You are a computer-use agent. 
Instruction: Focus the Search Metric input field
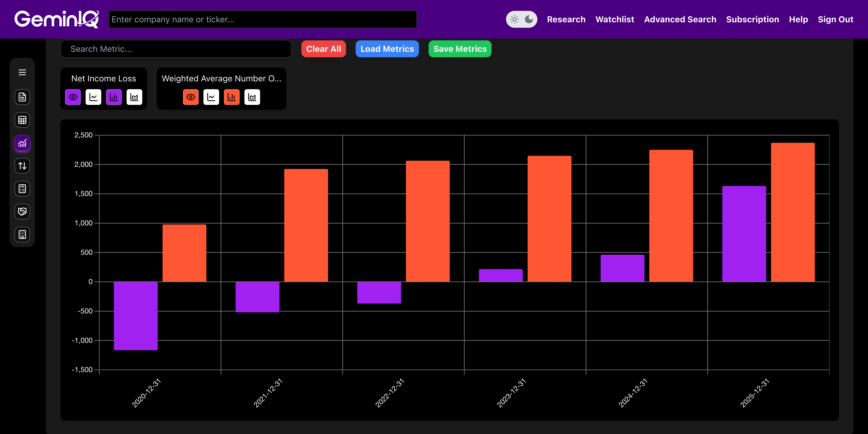tap(176, 49)
